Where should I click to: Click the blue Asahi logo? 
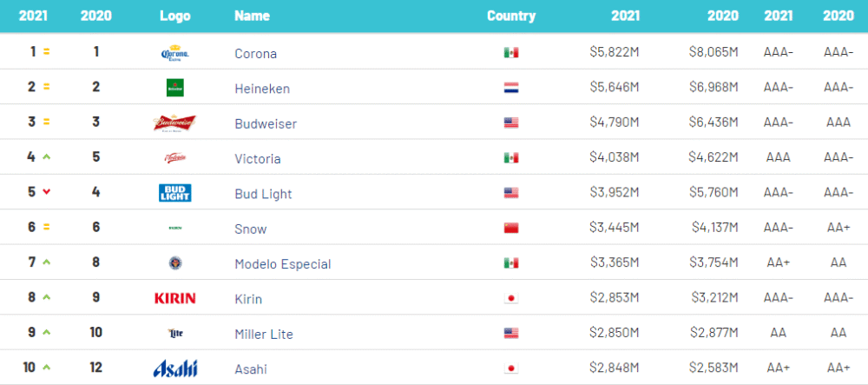[x=174, y=368]
